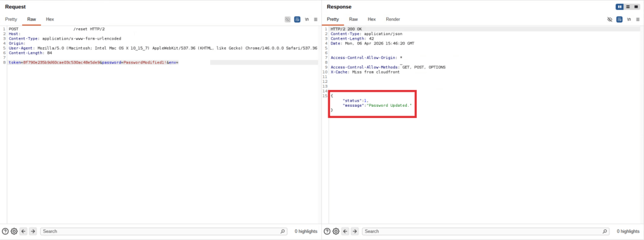Screen dimensions: 644x240
Task: Open help icon below Response panel
Action: click(327, 231)
